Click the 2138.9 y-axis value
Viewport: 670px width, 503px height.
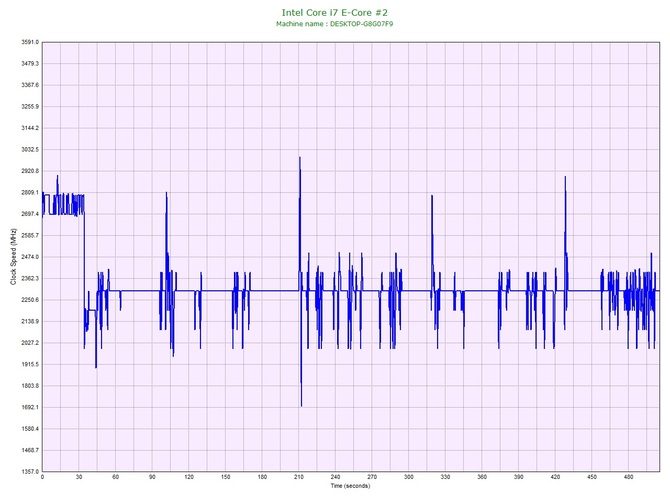pos(30,321)
